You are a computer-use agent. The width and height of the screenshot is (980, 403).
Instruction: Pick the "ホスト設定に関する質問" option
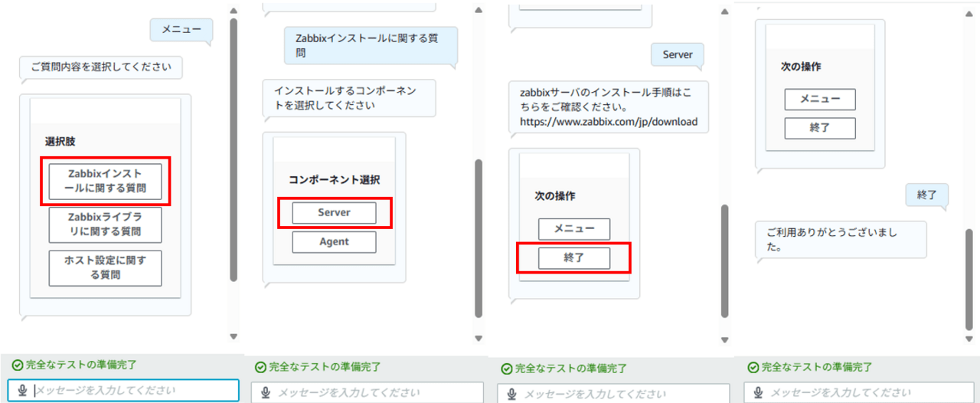tap(105, 268)
